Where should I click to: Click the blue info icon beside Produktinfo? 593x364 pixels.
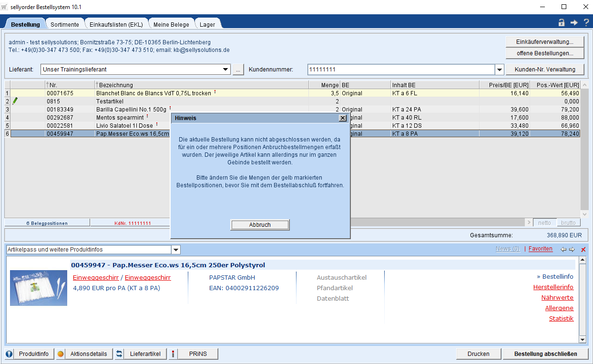[9, 354]
